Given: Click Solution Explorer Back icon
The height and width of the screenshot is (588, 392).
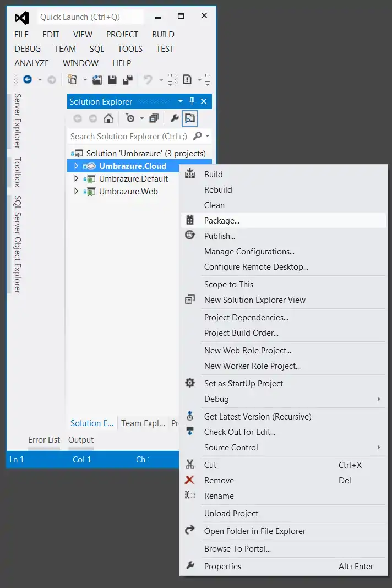Looking at the screenshot, I should tap(78, 118).
